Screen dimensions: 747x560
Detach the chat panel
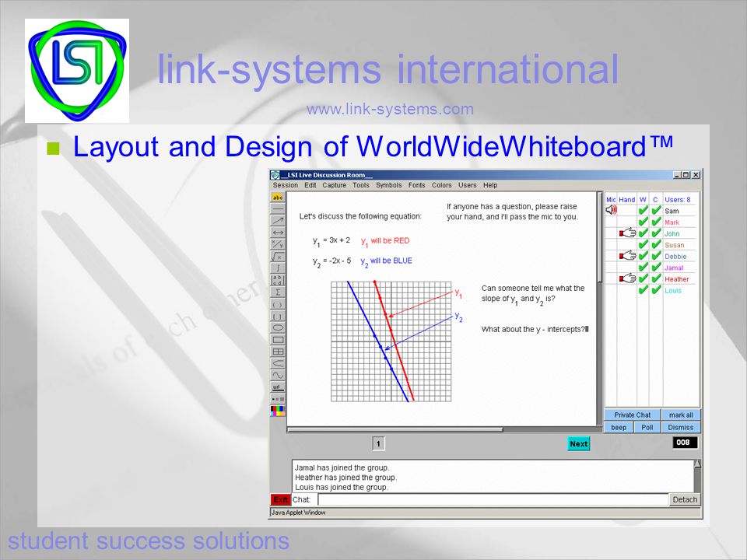(x=685, y=499)
